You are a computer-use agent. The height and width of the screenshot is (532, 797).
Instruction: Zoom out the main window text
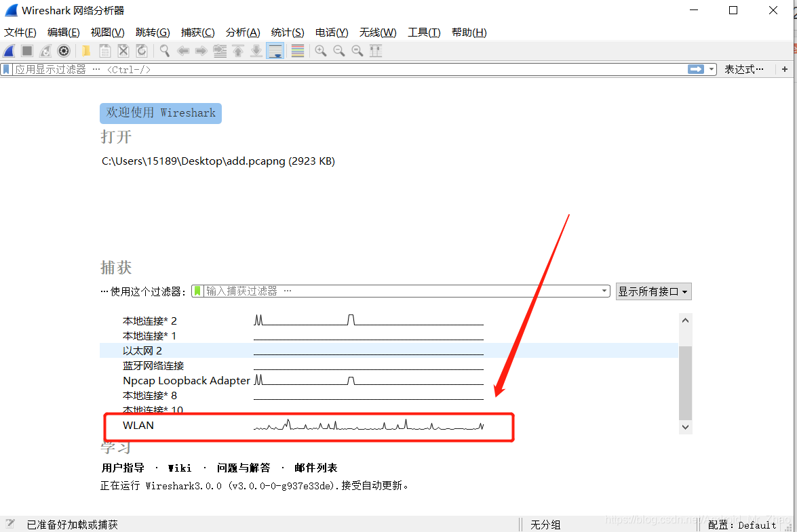tap(339, 51)
